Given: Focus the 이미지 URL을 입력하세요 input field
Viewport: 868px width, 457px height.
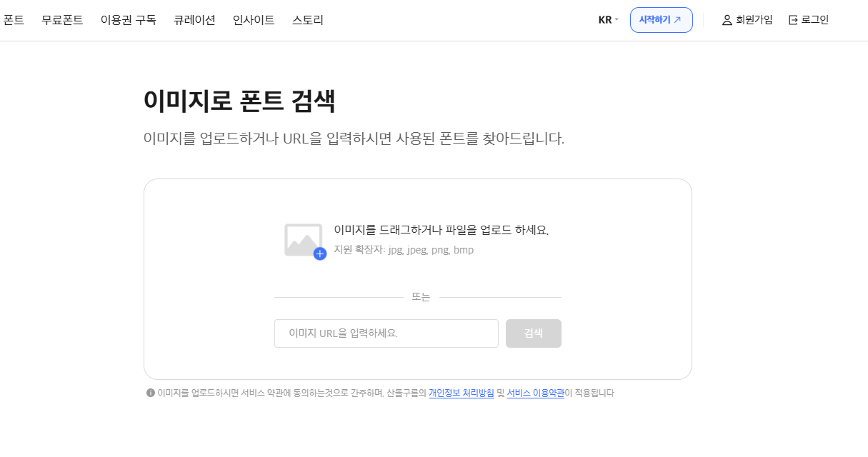Looking at the screenshot, I should coord(386,333).
